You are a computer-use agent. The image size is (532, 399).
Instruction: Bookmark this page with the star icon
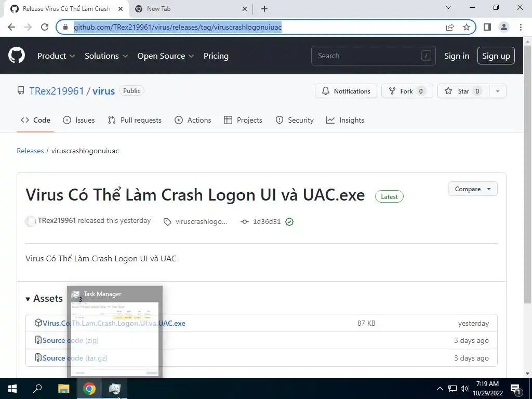pyautogui.click(x=467, y=27)
